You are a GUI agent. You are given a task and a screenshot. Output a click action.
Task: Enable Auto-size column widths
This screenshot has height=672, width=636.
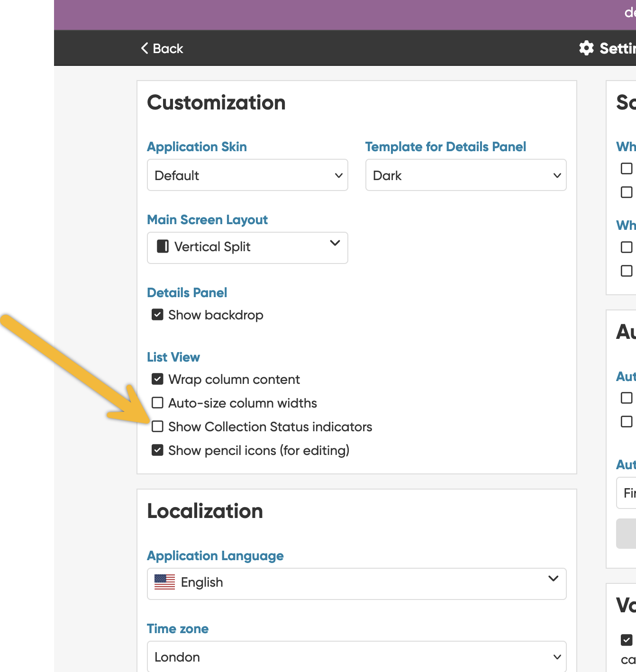tap(157, 403)
